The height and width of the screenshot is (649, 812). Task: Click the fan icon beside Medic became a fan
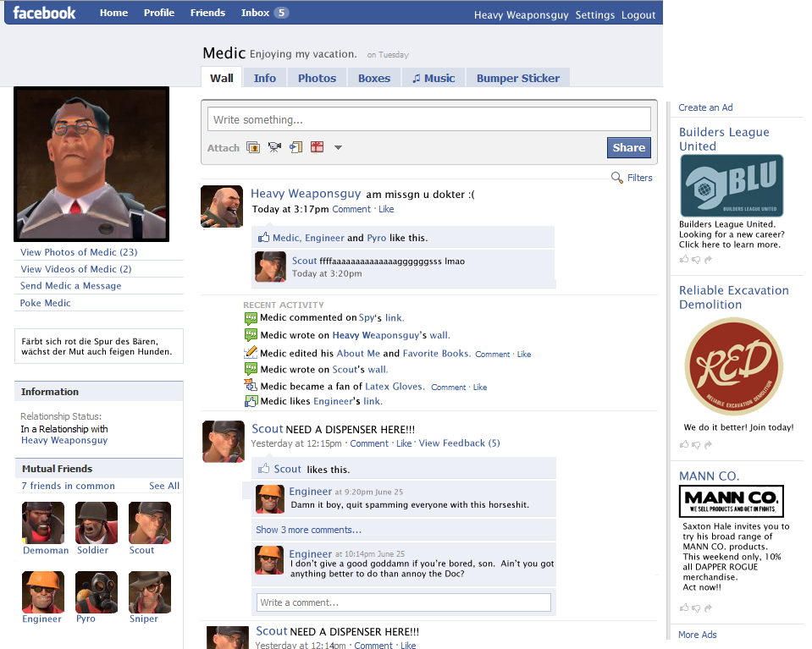(251, 386)
